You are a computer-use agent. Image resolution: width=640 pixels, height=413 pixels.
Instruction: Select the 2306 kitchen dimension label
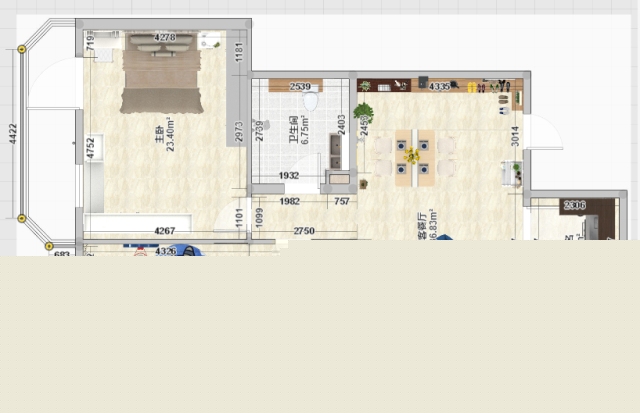[574, 205]
